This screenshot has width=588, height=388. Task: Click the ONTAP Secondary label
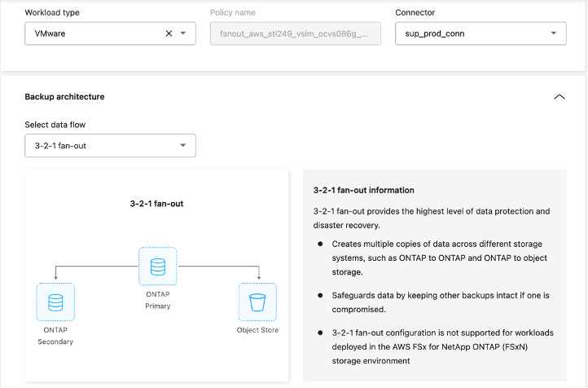click(55, 336)
